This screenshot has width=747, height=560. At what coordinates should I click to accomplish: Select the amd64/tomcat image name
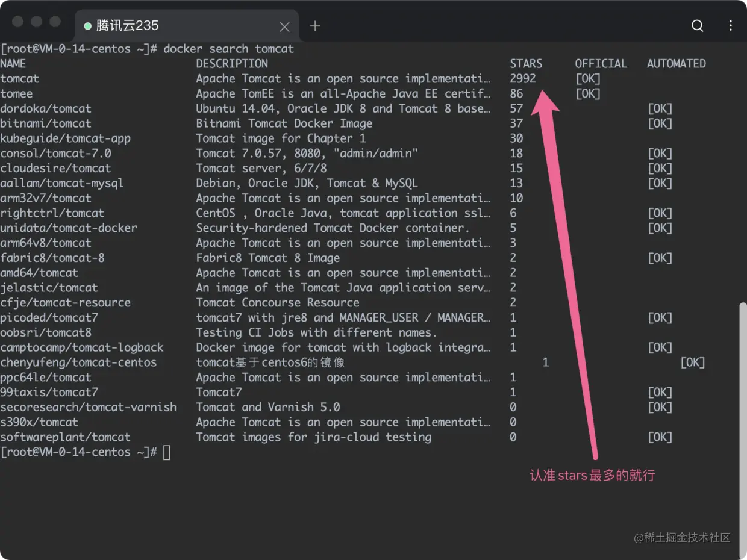point(39,273)
